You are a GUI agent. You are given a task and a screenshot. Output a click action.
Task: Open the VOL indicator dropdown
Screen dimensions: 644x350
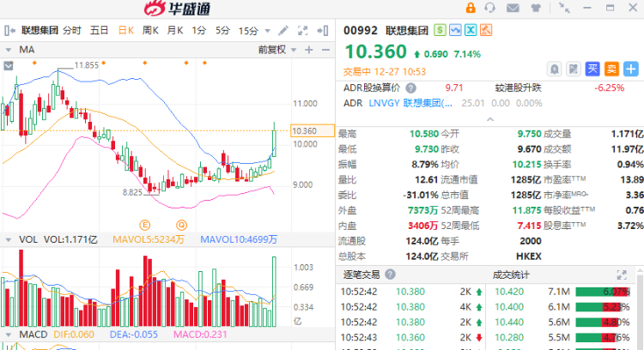coord(9,239)
